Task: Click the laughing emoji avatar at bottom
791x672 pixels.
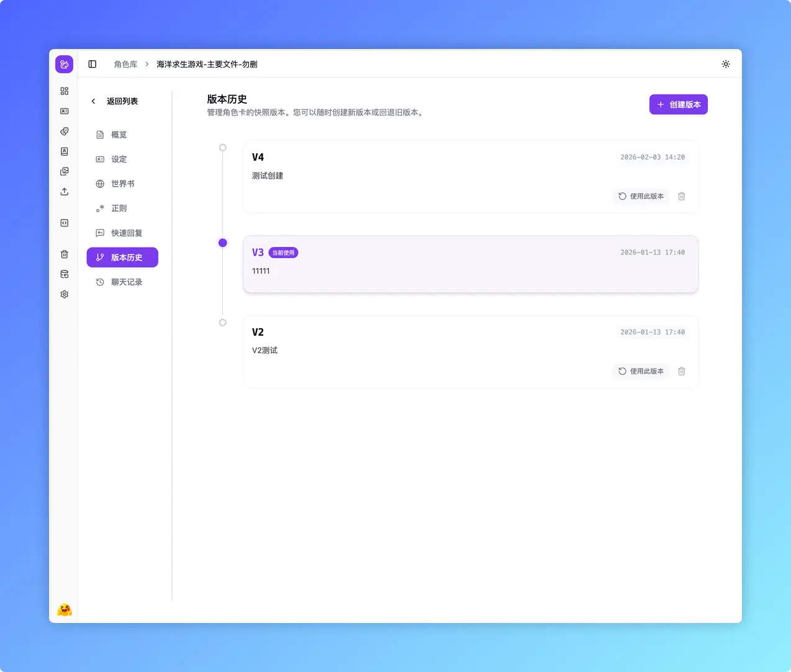Action: (64, 610)
